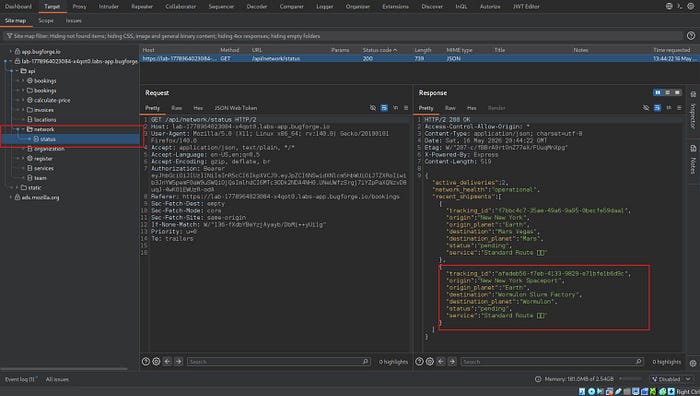Toggle hide non-printable characters in Request
Image resolution: width=700 pixels, height=396 pixels.
[x=373, y=108]
